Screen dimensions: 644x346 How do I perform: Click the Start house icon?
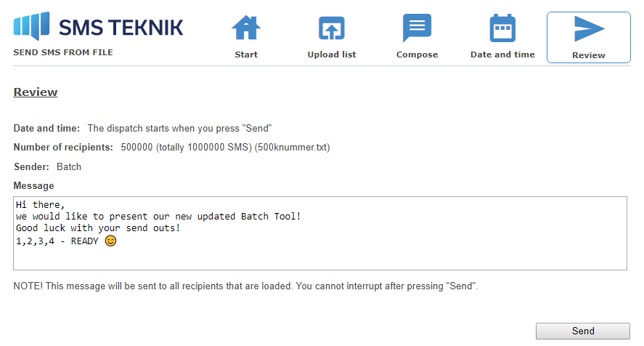(x=246, y=28)
